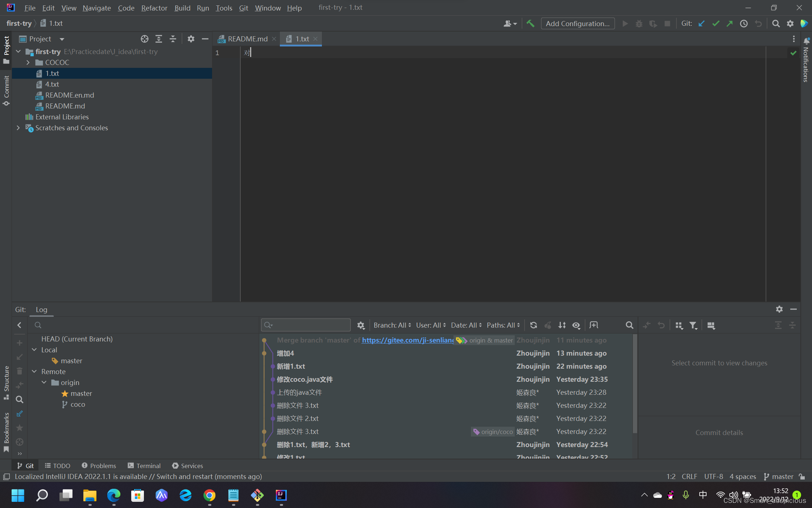This screenshot has width=812, height=508.
Task: Click the Search Everywhere magnifier icon
Action: pos(776,24)
